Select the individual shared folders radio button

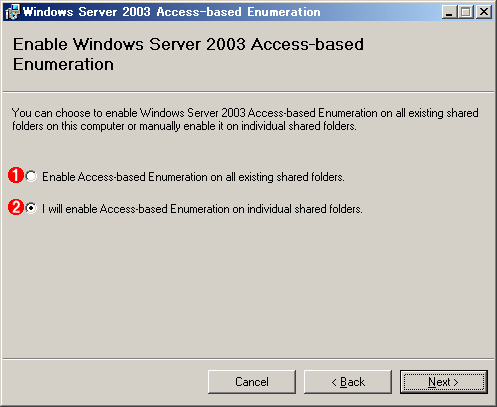tap(31, 208)
